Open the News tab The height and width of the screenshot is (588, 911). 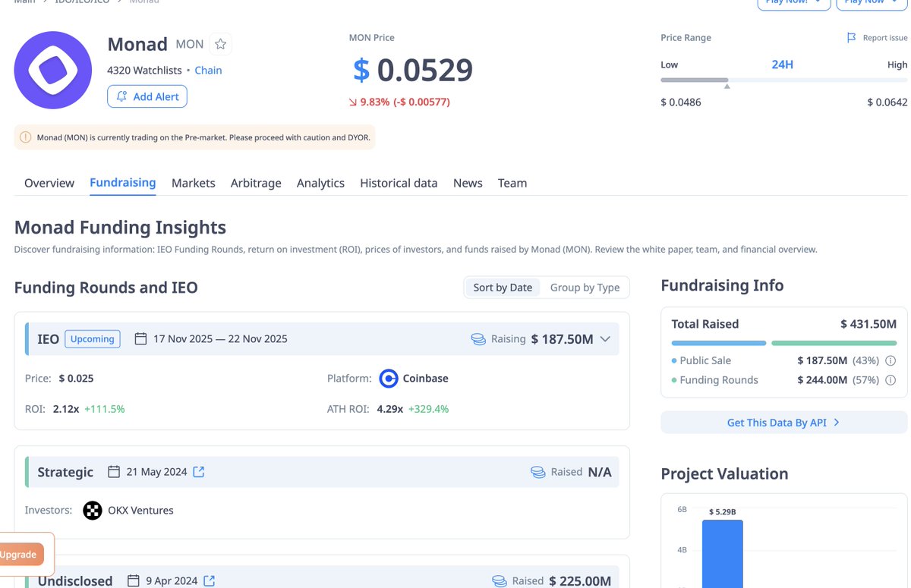(x=468, y=183)
